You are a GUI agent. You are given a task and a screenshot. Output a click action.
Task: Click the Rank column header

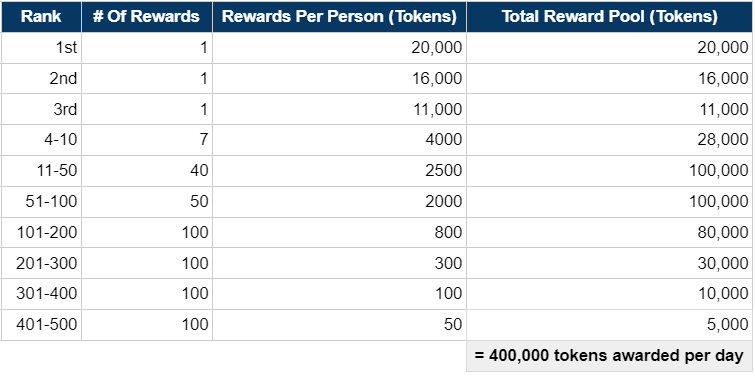[41, 17]
